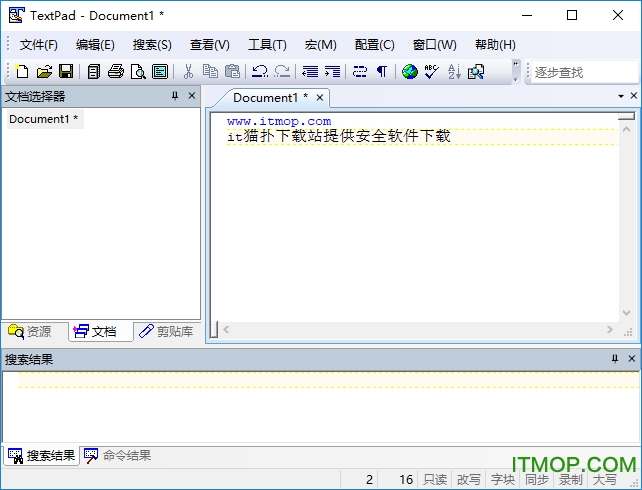Undo the last edit
The width and height of the screenshot is (642, 490).
(260, 72)
